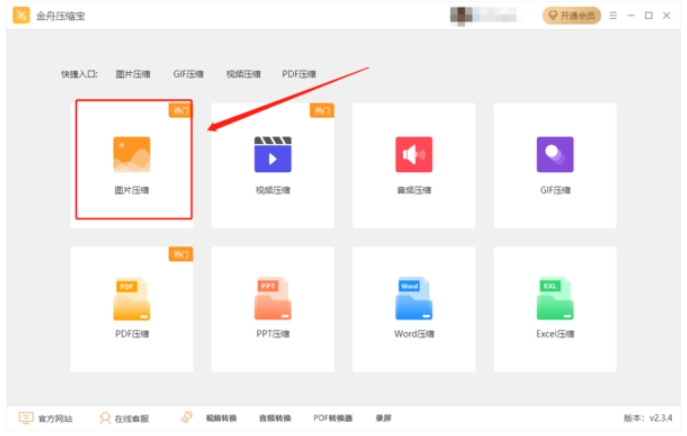The width and height of the screenshot is (687, 436).
Task: Open the 视频压缩 video clapperboard icon
Action: [x=273, y=154]
